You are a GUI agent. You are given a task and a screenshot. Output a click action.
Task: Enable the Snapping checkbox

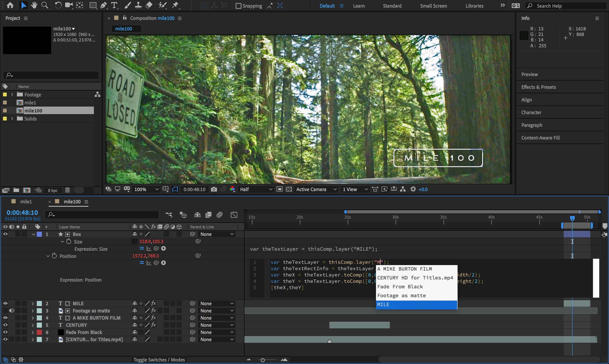(x=238, y=6)
